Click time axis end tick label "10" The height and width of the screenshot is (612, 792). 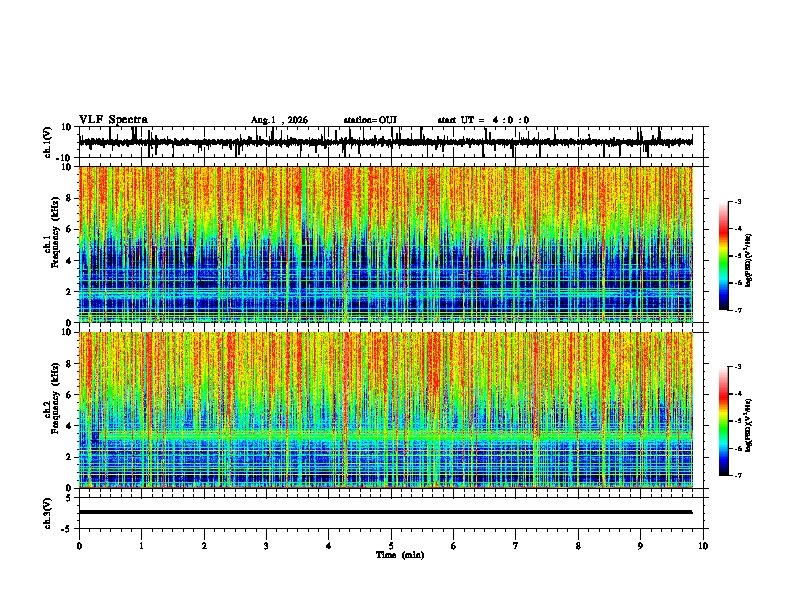703,546
